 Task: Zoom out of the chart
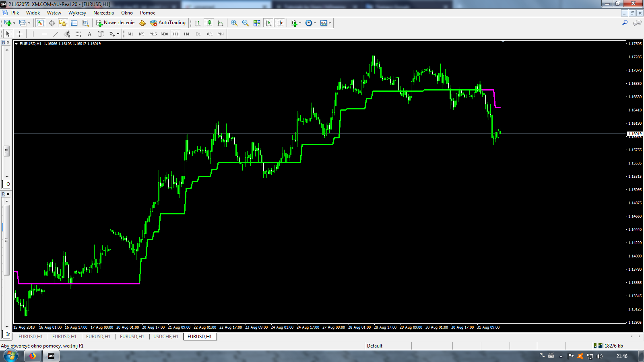pyautogui.click(x=246, y=23)
